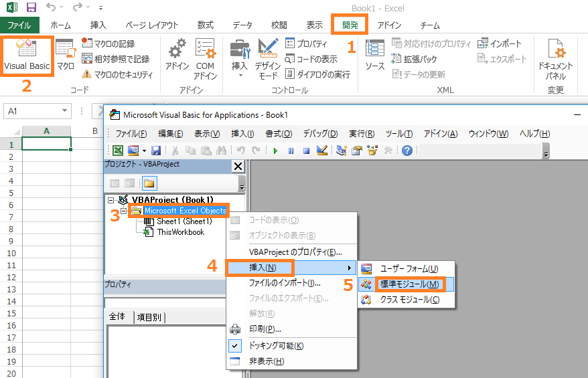588x378 pixels.
Task: Open Object Browser icon in VBA toolbar
Action: coord(372,151)
